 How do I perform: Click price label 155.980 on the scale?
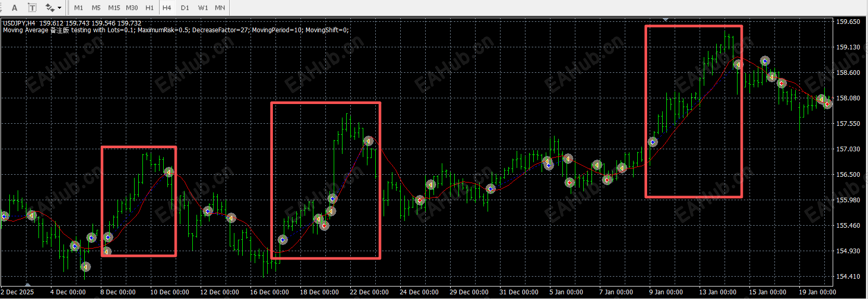pos(848,200)
